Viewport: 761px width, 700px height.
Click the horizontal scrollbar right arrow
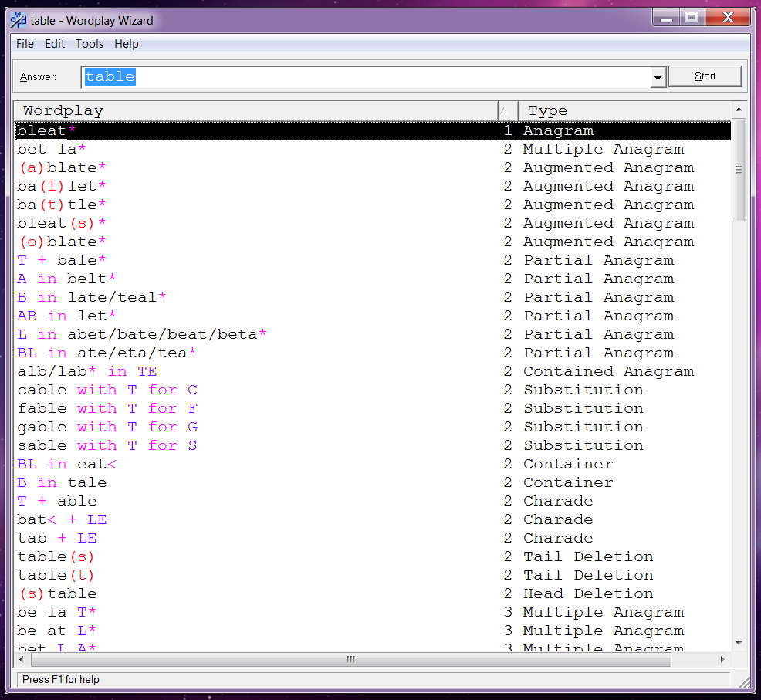722,660
